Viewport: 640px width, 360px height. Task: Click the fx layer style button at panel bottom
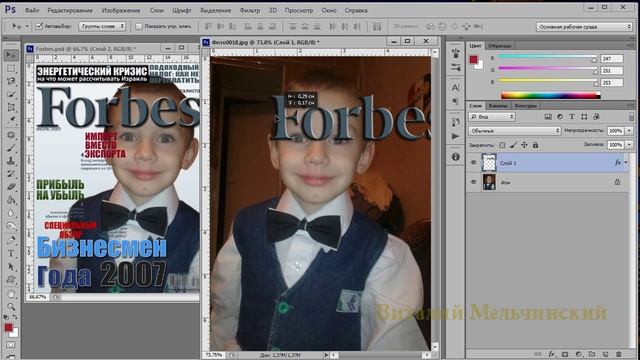pos(551,354)
